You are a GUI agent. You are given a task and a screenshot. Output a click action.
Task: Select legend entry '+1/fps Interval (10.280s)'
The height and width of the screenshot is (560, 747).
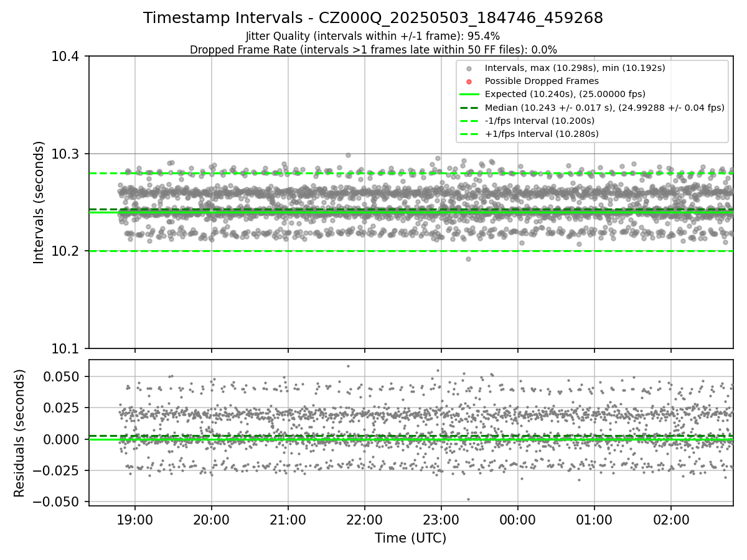[542, 134]
